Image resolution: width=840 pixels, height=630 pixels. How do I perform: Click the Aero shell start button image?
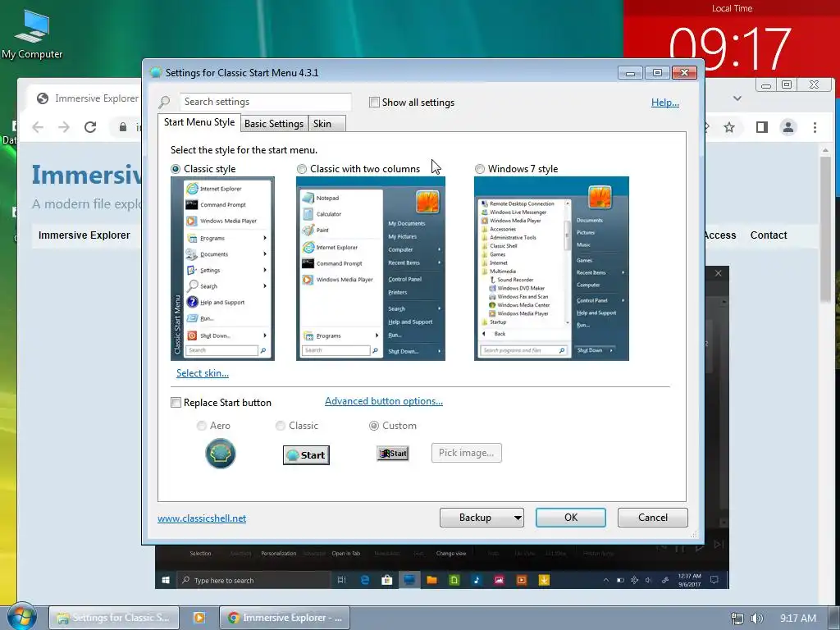pyautogui.click(x=220, y=454)
